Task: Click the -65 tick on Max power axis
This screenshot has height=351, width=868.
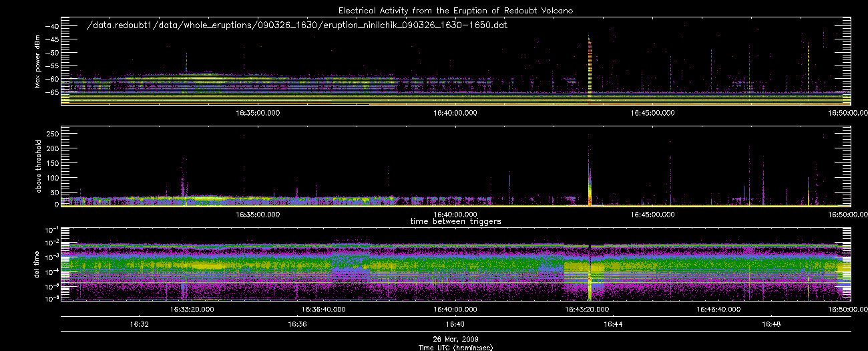Action: (x=53, y=92)
